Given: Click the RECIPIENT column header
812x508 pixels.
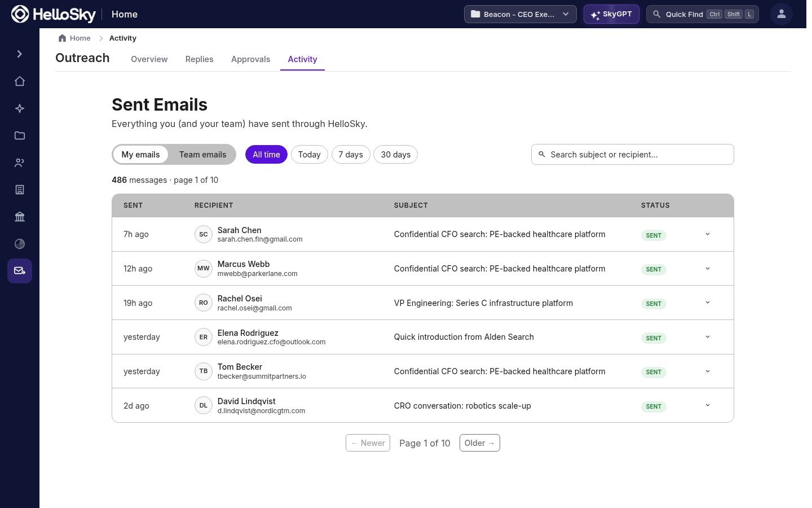Looking at the screenshot, I should click(214, 205).
